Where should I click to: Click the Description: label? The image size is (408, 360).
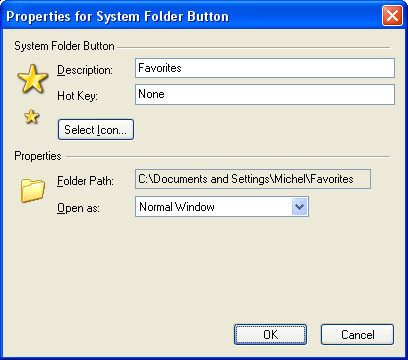click(x=85, y=70)
